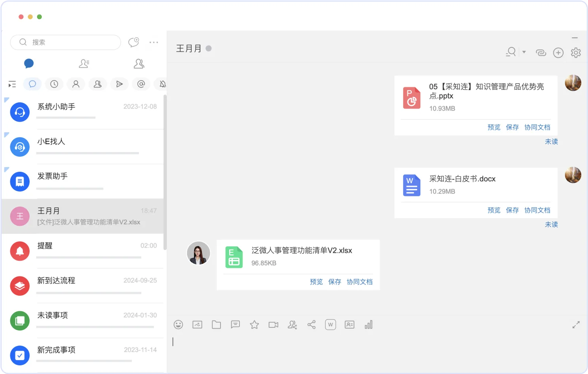
Task: Switch to the contacts list tab
Action: pyautogui.click(x=84, y=64)
